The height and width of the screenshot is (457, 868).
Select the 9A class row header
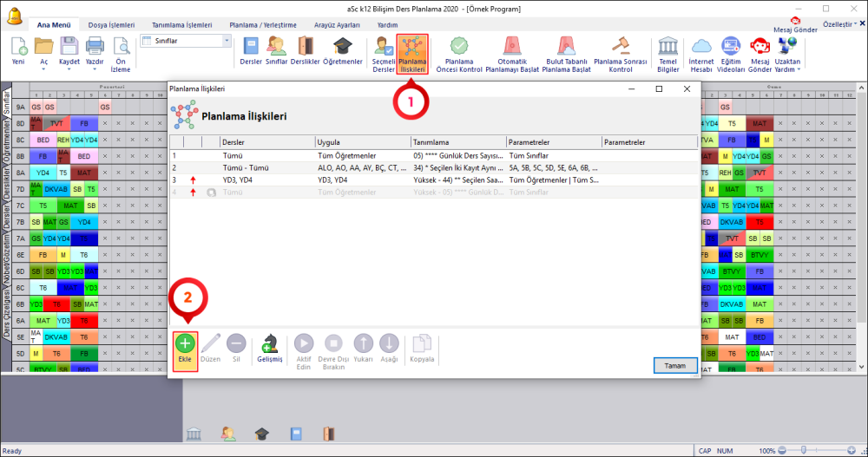[x=21, y=107]
